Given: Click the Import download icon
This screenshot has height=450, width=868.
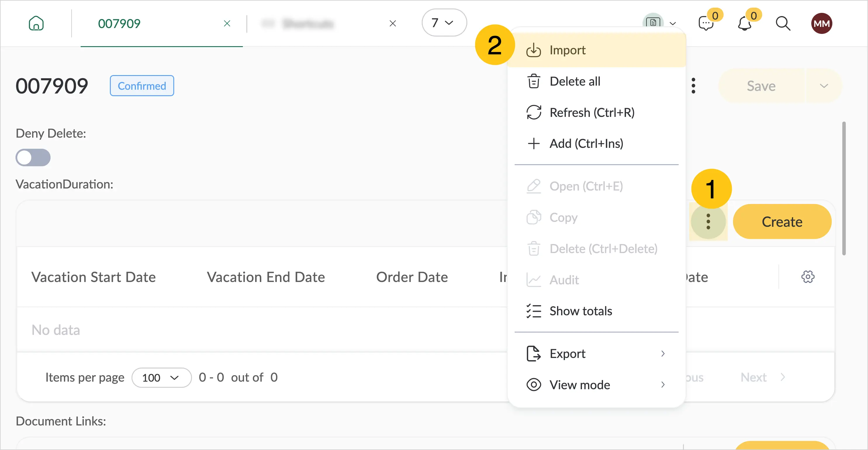Looking at the screenshot, I should coord(533,50).
